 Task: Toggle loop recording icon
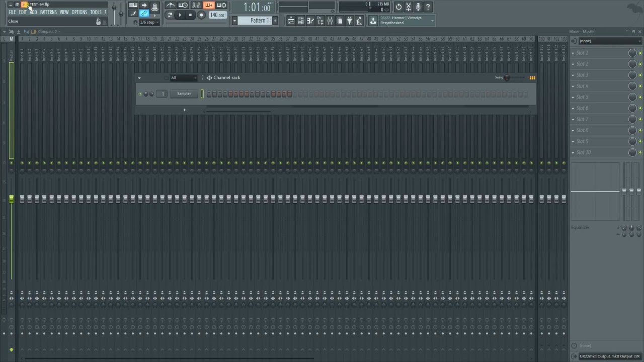point(221,6)
